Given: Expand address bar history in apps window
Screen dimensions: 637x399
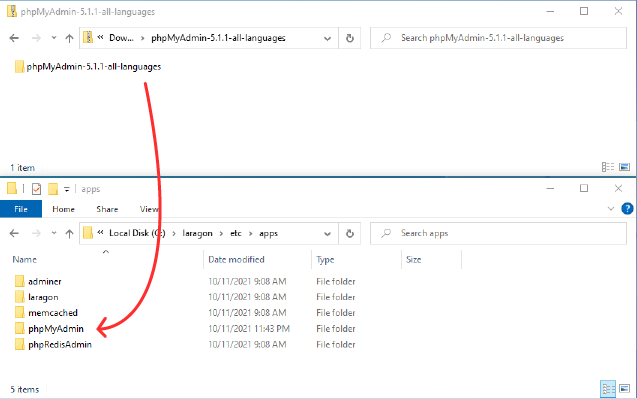Looking at the screenshot, I should click(x=327, y=234).
